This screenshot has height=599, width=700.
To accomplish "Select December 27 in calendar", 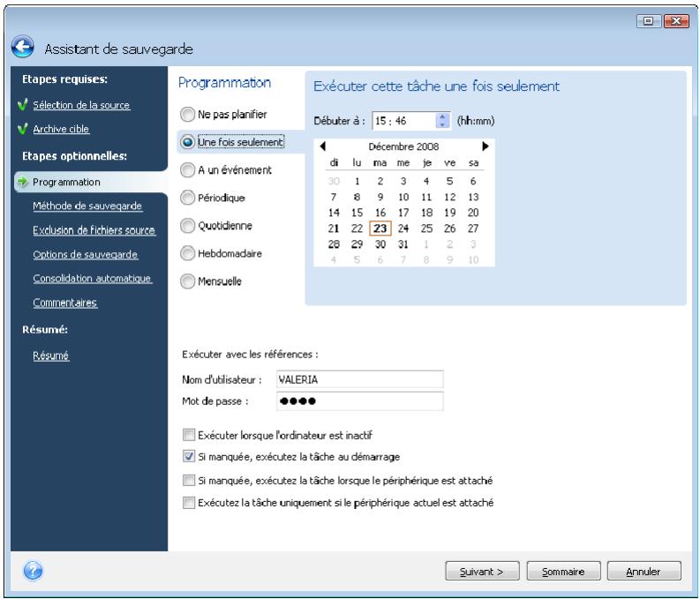I will (473, 228).
